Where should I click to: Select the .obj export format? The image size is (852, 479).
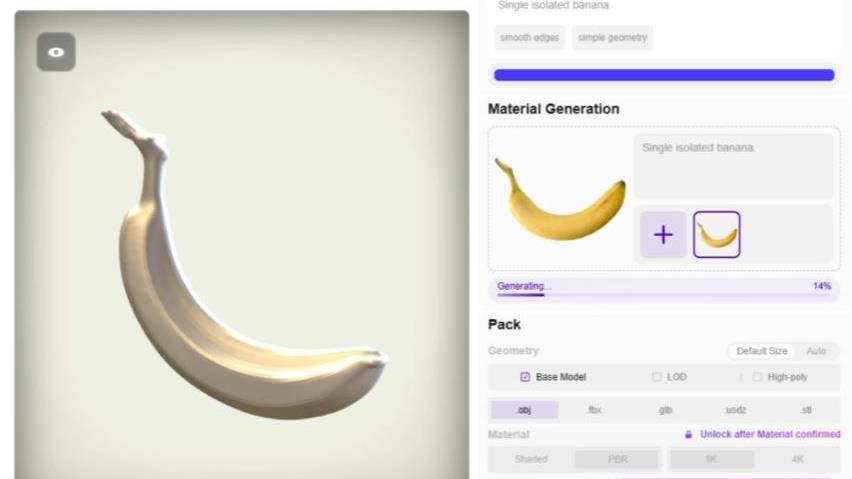[524, 410]
